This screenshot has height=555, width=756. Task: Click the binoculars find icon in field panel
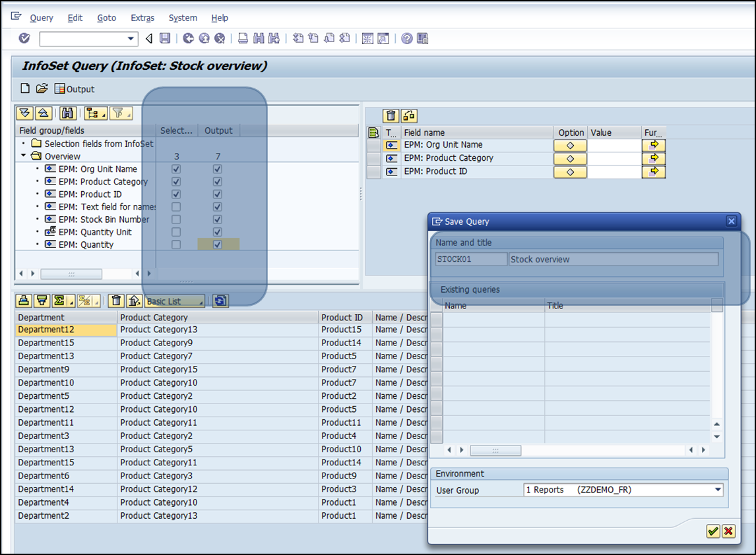[x=67, y=113]
